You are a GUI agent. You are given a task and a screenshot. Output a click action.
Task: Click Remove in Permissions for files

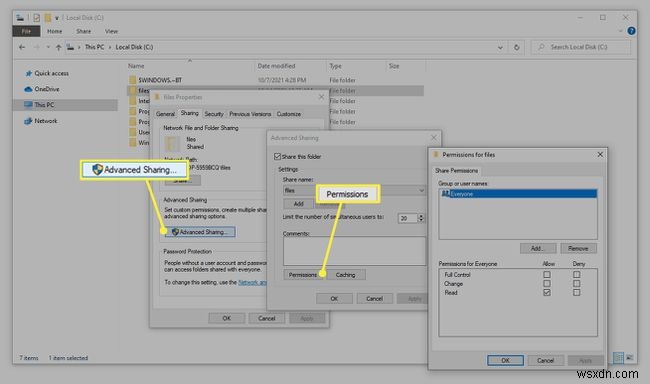578,248
